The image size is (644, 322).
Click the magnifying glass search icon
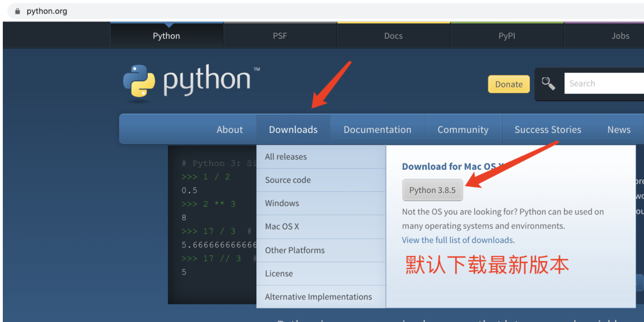pyautogui.click(x=548, y=84)
